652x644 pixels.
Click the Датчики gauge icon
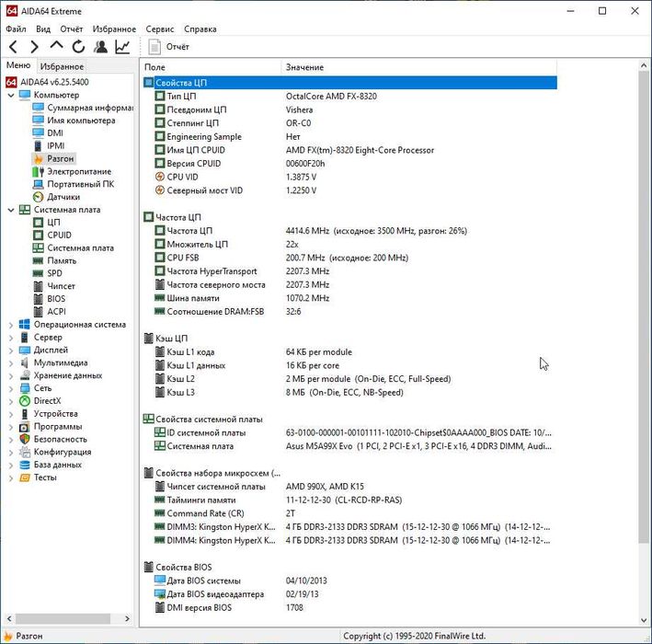click(39, 197)
